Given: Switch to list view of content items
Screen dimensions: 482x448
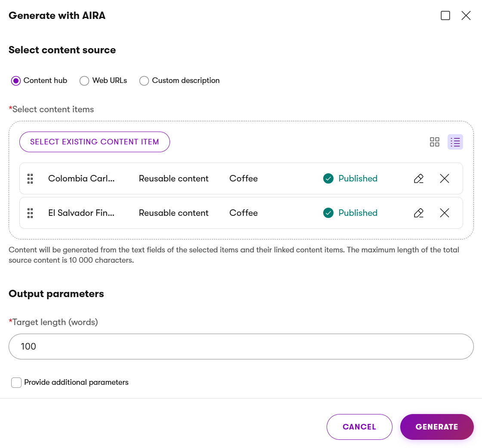Looking at the screenshot, I should pos(455,142).
